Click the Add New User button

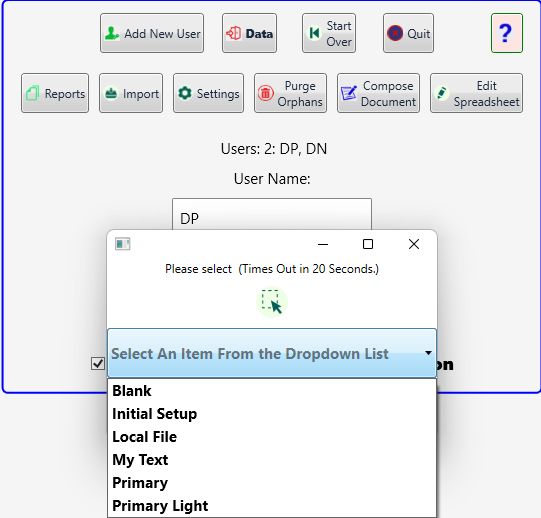tap(152, 33)
